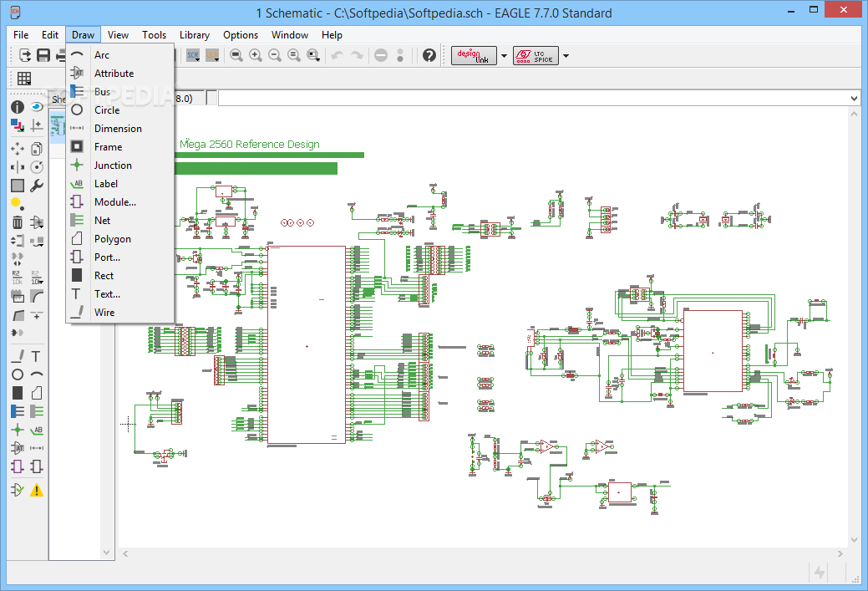Click the Open file toolbar icon
The height and width of the screenshot is (591, 868).
point(25,55)
